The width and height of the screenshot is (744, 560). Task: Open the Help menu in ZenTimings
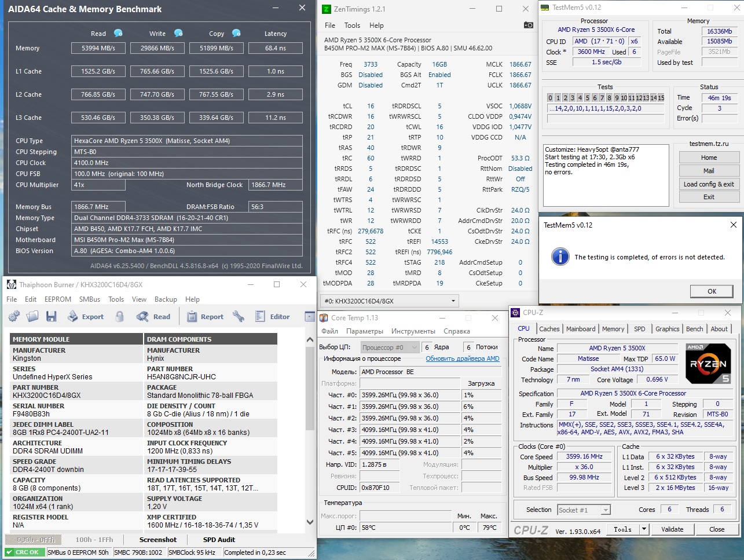pos(376,25)
